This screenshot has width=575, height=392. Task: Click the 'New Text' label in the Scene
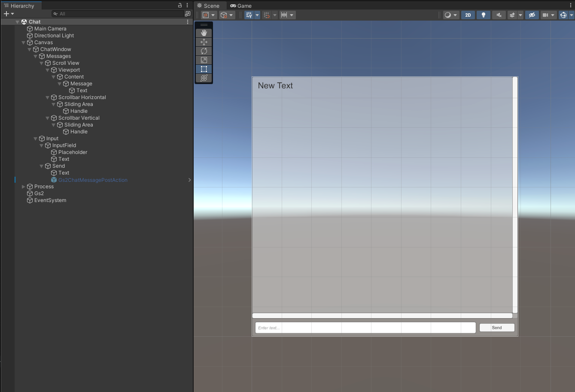click(275, 86)
